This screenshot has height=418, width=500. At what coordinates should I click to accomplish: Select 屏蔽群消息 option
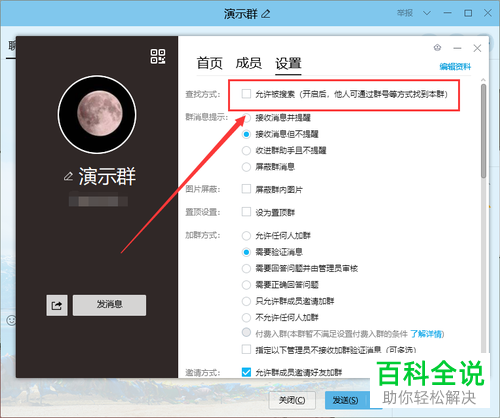(246, 167)
